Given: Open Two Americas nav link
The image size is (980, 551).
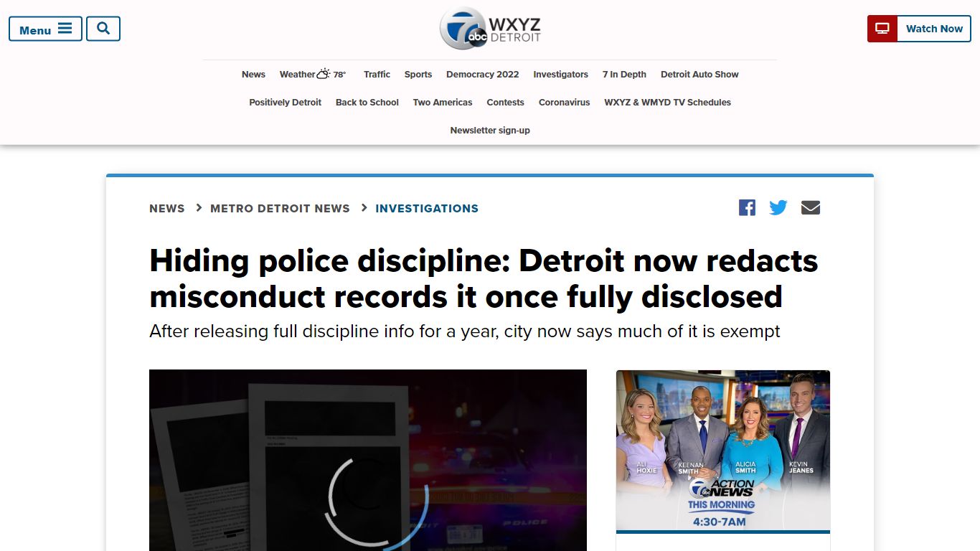Looking at the screenshot, I should click(443, 103).
